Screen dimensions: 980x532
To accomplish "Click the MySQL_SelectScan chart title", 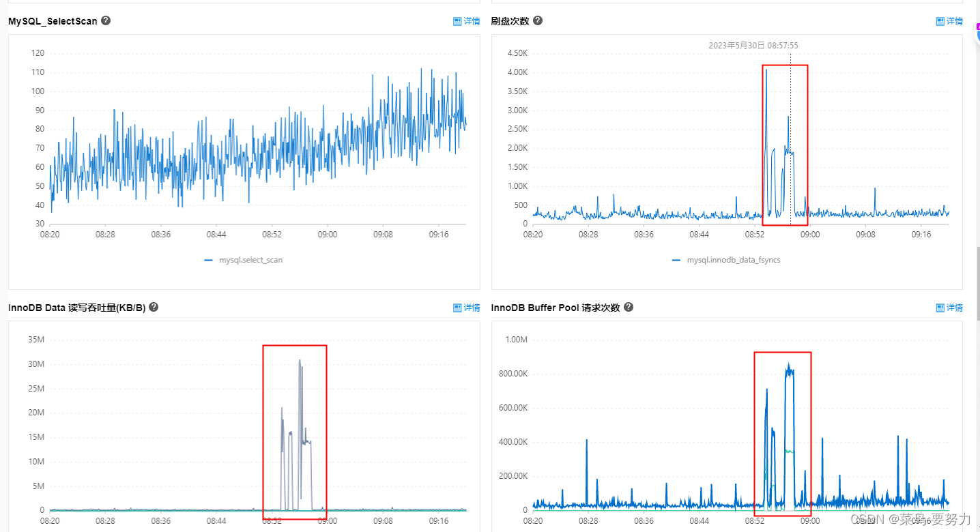I will coord(53,21).
